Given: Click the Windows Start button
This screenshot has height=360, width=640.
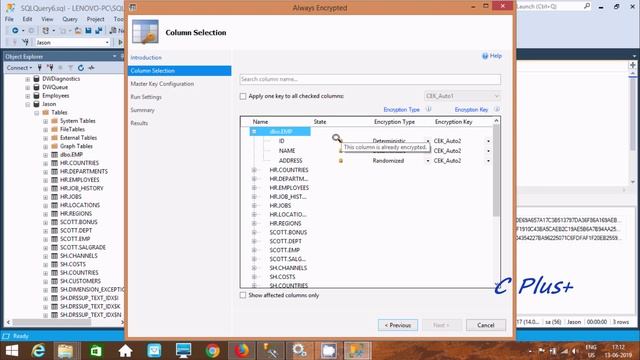Looking at the screenshot, I should pyautogui.click(x=12, y=351).
